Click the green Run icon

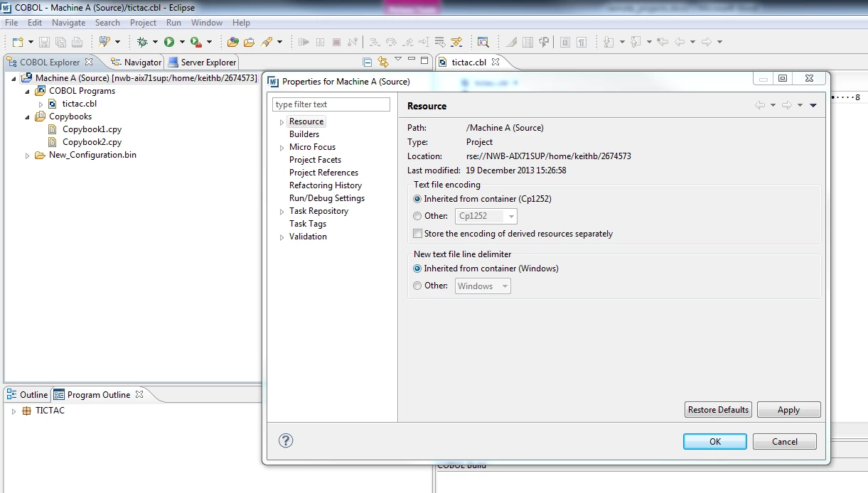click(x=169, y=42)
